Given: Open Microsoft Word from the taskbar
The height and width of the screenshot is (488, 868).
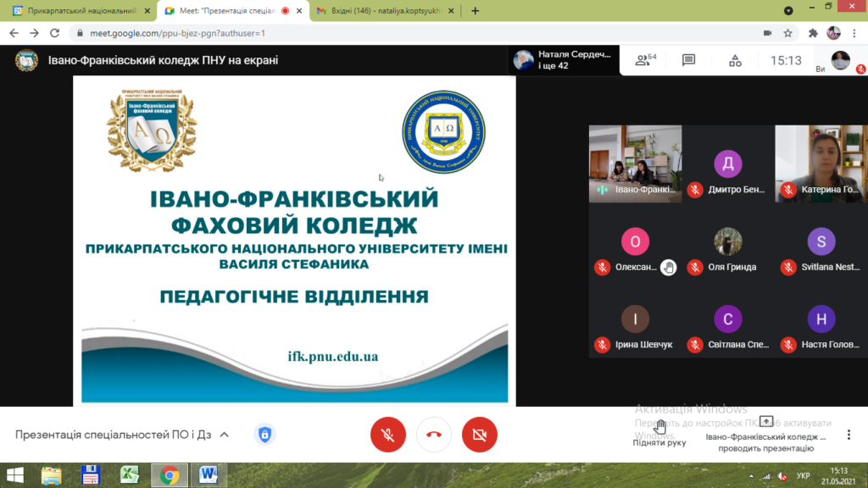Looking at the screenshot, I should pos(207,475).
